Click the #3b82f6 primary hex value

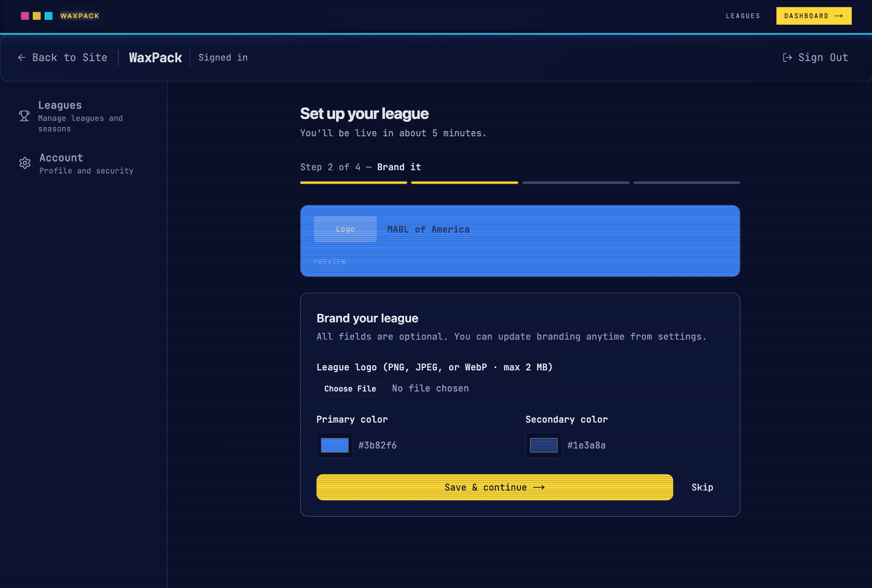tap(377, 445)
